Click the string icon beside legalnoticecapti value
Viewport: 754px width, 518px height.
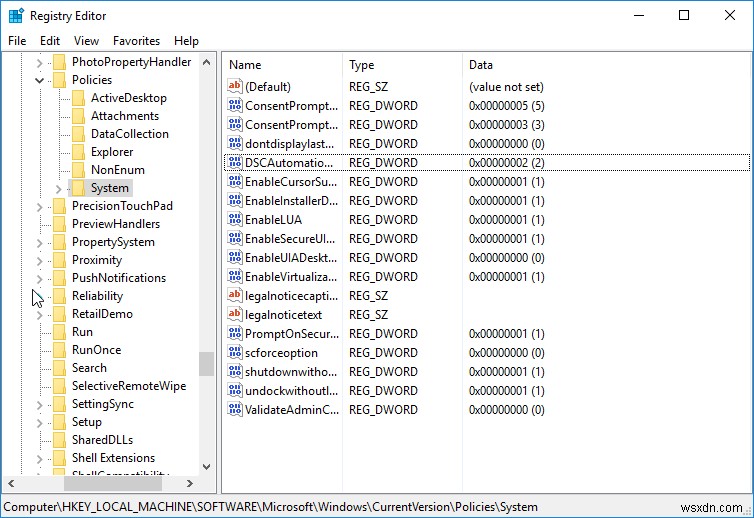(x=235, y=295)
